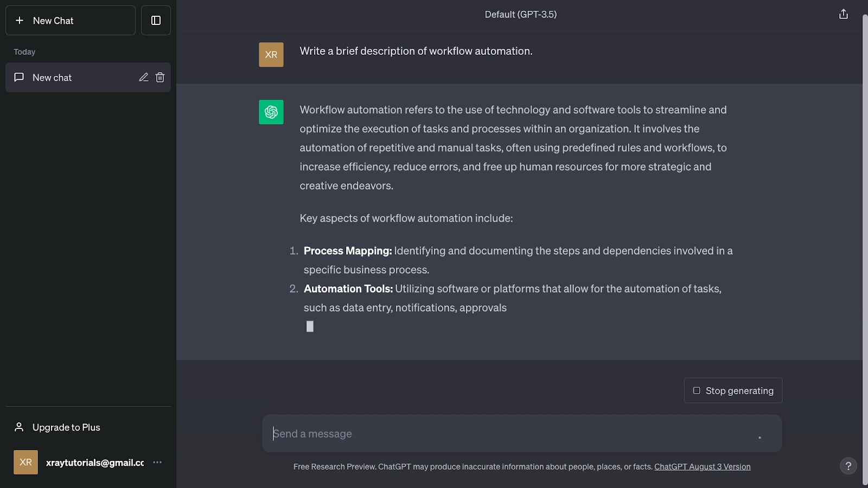Click the rename pencil icon
Image resolution: width=868 pixels, height=488 pixels.
pyautogui.click(x=143, y=78)
